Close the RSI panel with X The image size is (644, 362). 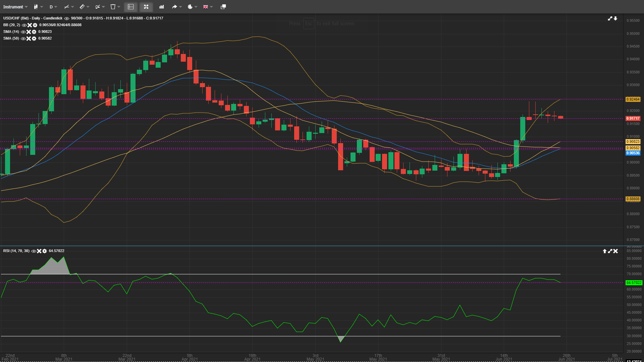click(x=615, y=251)
